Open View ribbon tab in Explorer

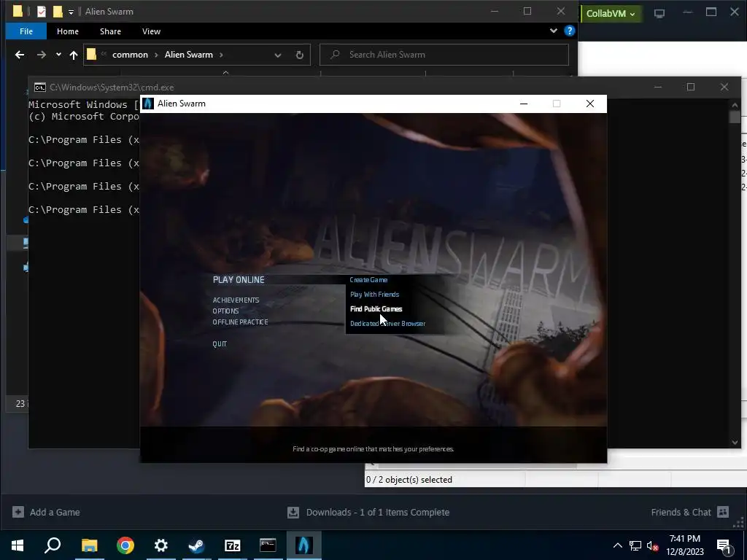[x=151, y=31]
